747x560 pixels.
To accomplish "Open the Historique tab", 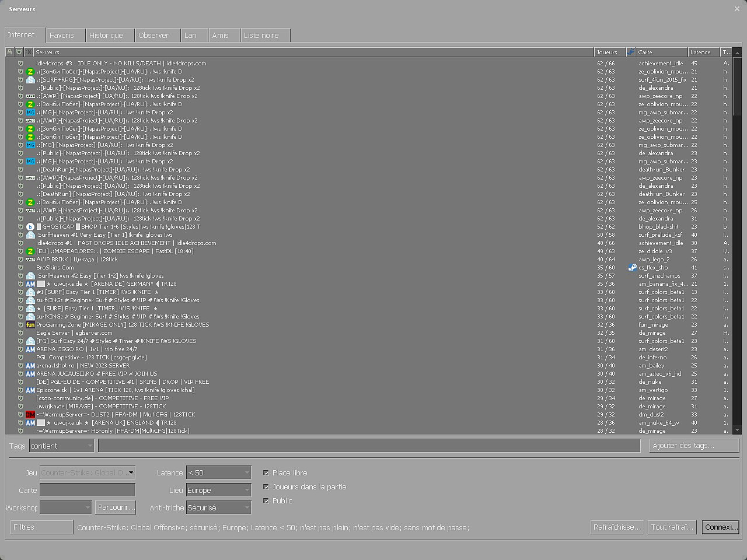I will (110, 36).
